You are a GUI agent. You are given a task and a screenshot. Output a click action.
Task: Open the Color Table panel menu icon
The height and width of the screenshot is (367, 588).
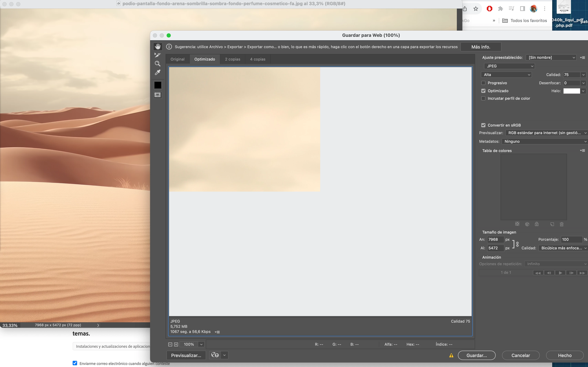coord(582,150)
